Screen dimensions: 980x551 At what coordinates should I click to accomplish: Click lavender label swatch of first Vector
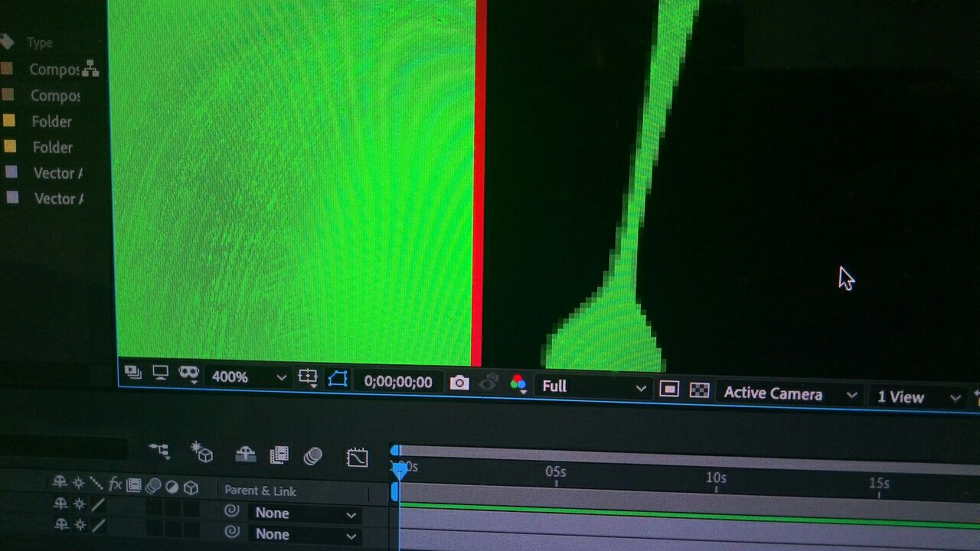[11, 172]
